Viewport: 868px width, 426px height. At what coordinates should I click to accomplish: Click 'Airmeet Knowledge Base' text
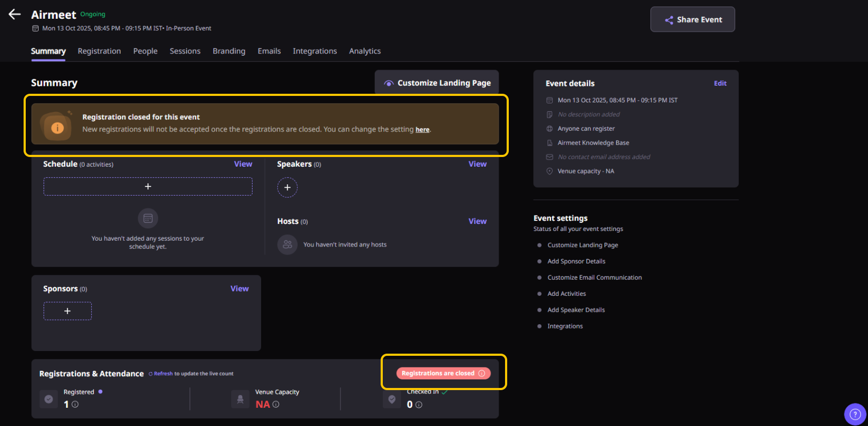coord(593,143)
